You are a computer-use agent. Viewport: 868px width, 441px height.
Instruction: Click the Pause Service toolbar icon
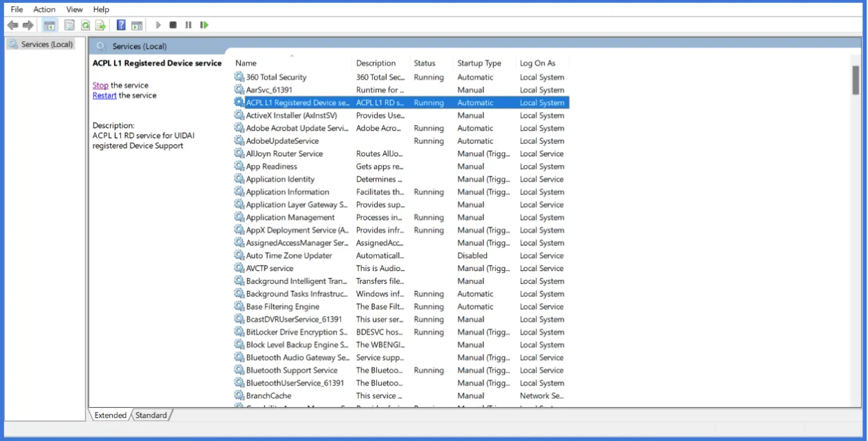click(188, 25)
